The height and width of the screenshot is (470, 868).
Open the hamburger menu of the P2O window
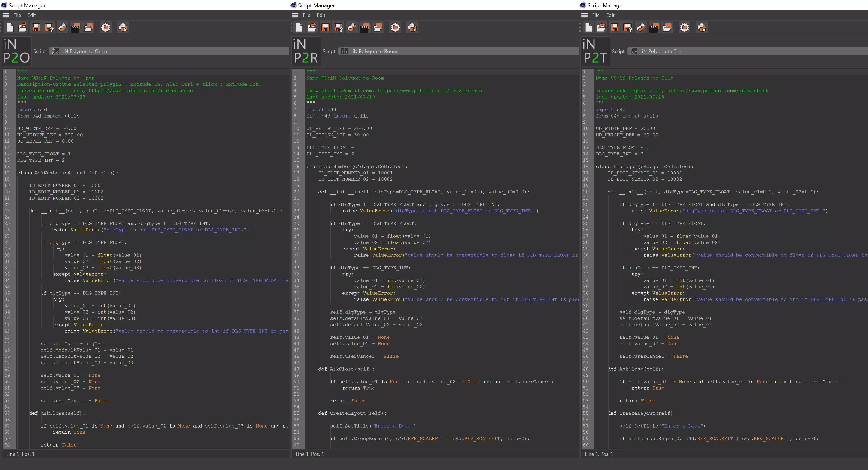[x=6, y=15]
